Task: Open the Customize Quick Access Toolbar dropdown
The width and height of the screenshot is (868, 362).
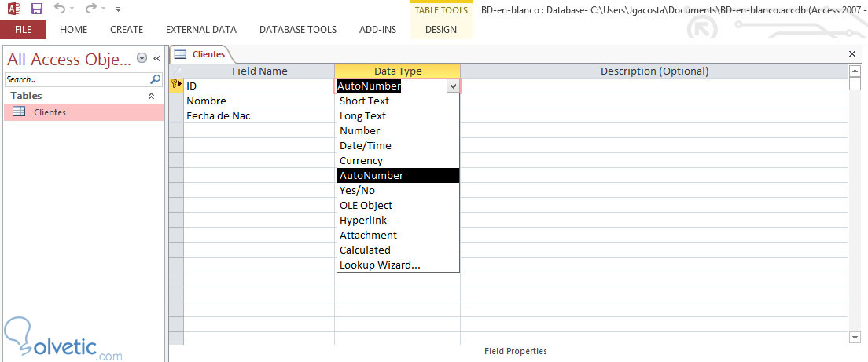Action: point(118,9)
